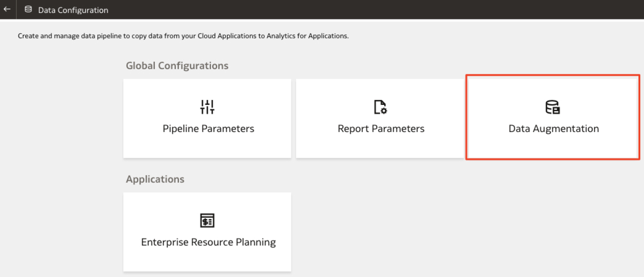The width and height of the screenshot is (644, 277).
Task: Select the Enterprise Resource Planning text label
Action: [x=208, y=242]
